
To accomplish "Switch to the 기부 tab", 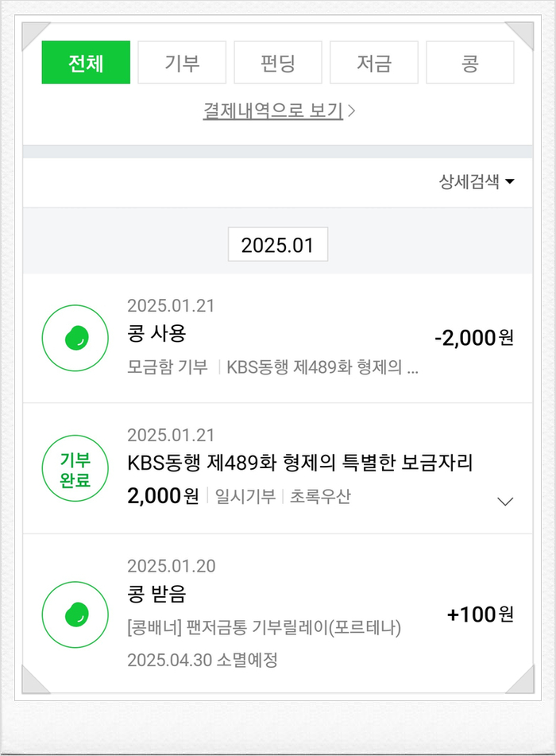I will (182, 63).
